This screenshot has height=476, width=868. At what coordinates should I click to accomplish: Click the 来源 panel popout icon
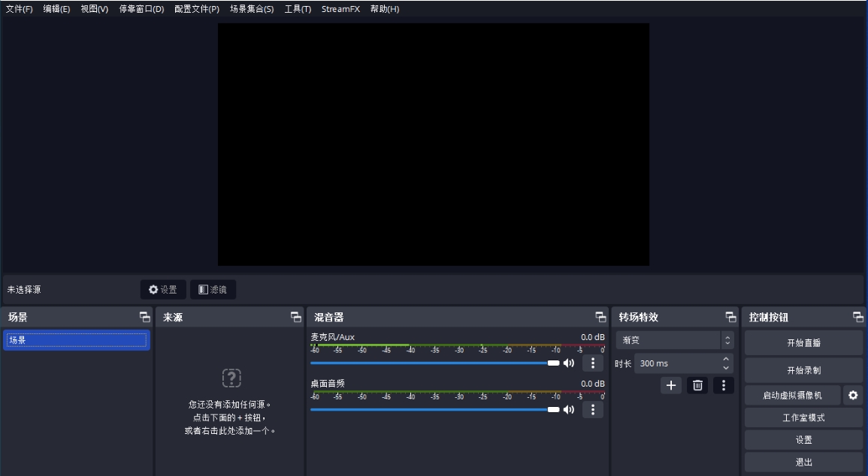[x=296, y=315]
